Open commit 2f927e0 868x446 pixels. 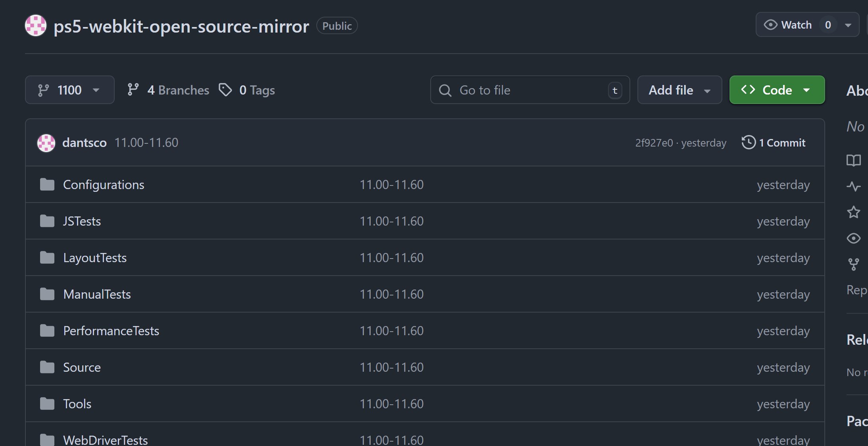pyautogui.click(x=654, y=143)
